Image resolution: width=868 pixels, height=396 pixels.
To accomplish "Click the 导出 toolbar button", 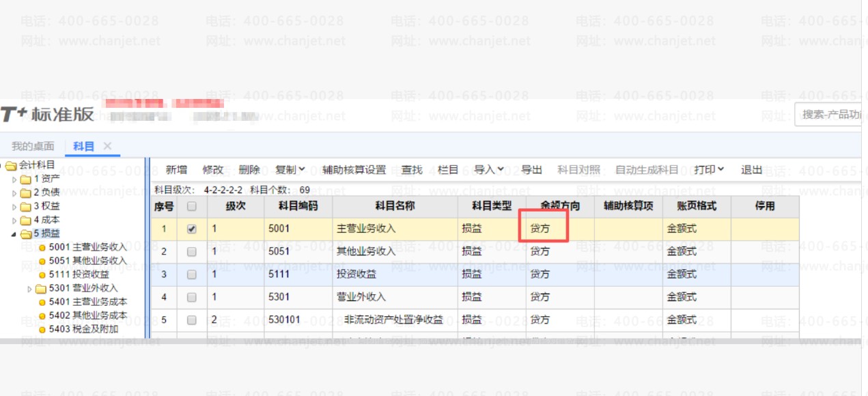I will pos(531,169).
